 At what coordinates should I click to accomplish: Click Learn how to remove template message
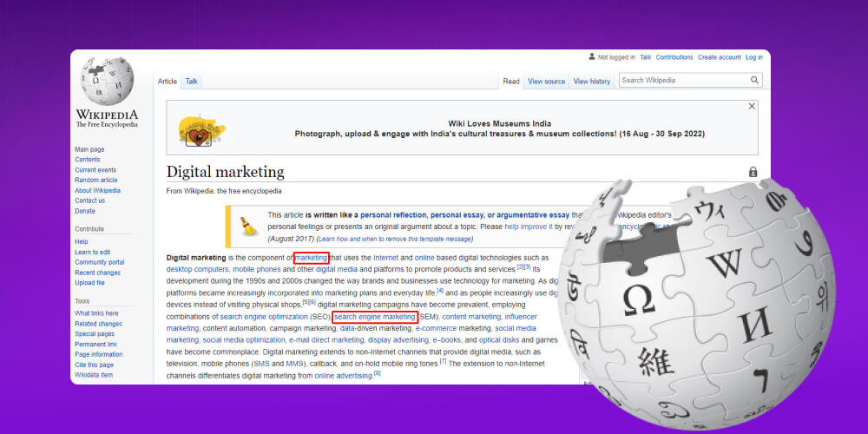395,240
